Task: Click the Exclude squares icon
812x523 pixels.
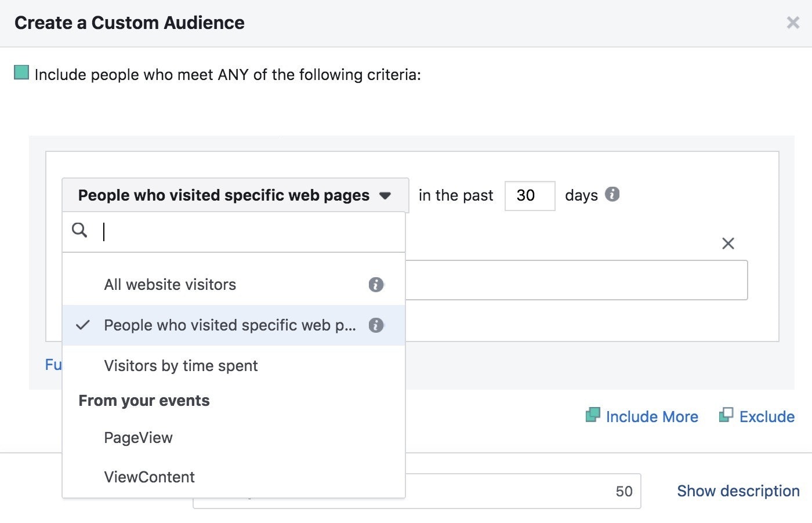Action: click(726, 415)
